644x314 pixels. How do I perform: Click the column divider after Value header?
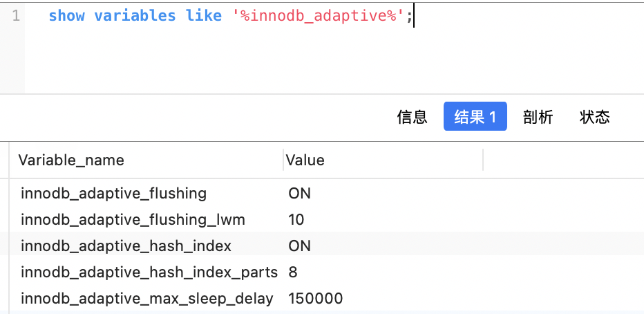[483, 160]
